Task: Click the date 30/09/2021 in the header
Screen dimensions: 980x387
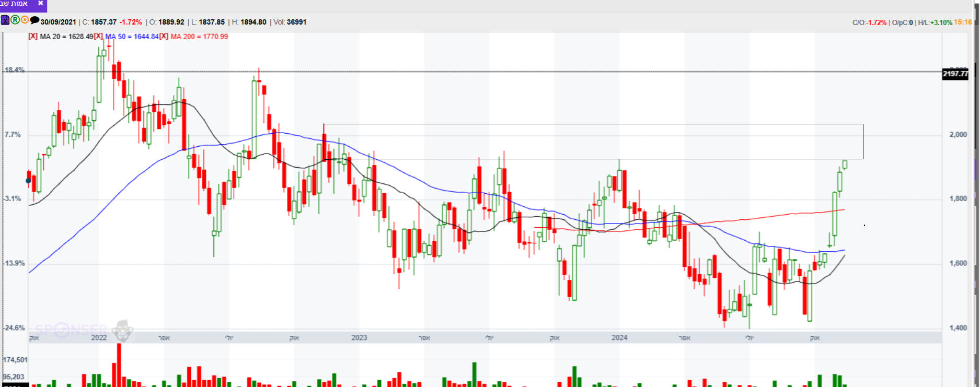Action: [x=58, y=22]
